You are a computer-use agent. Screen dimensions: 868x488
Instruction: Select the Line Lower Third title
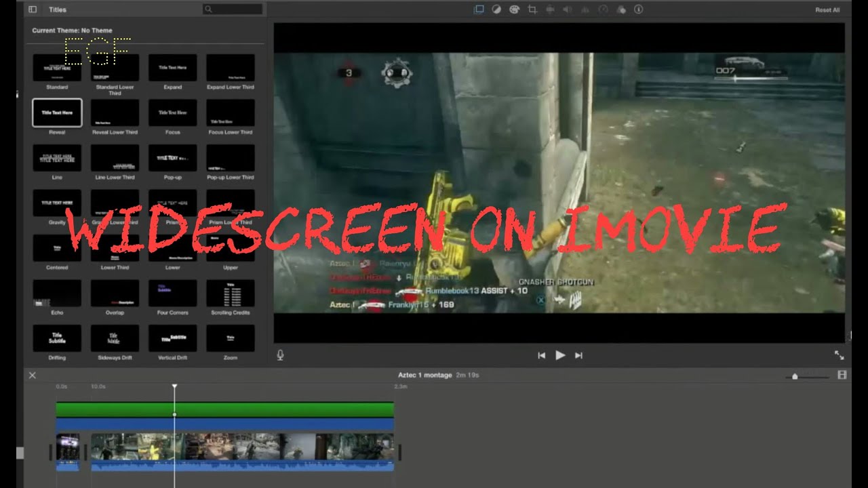click(115, 158)
